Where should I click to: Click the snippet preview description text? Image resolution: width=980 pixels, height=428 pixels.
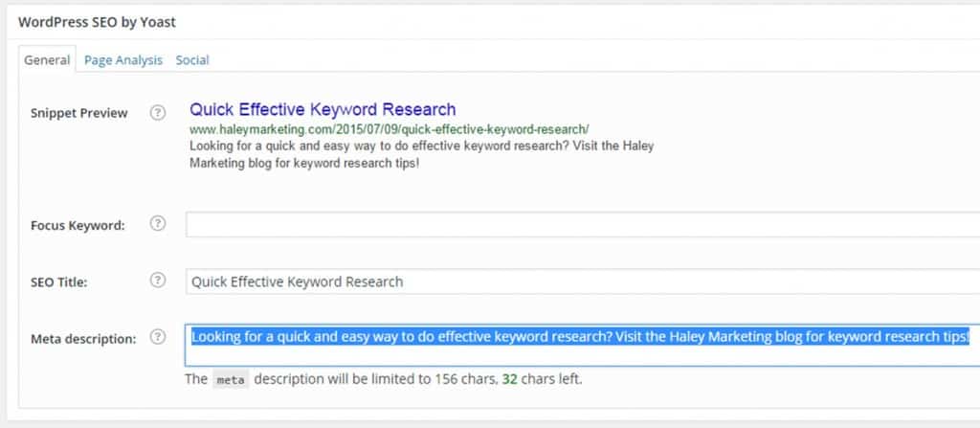coord(421,154)
